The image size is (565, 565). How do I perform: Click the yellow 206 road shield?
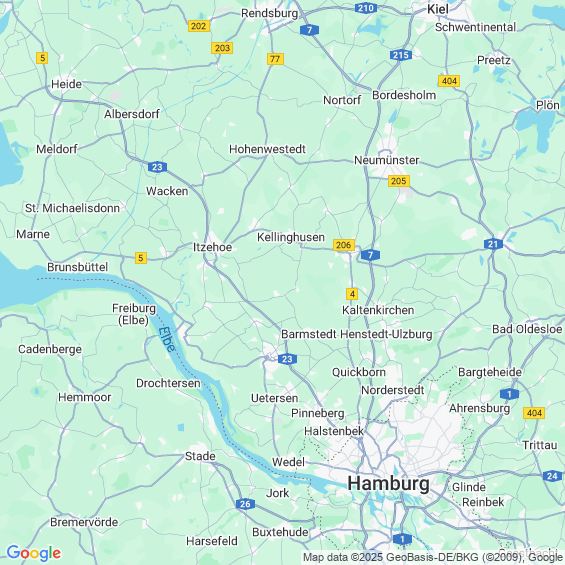point(343,245)
